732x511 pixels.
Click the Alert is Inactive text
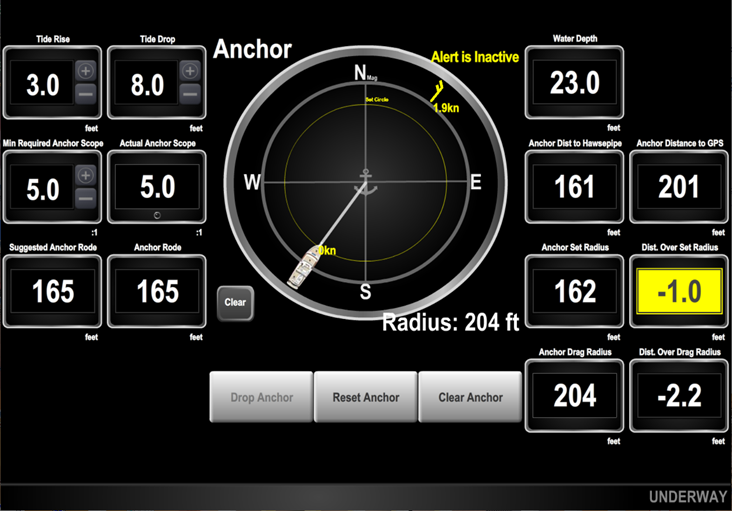(x=475, y=59)
